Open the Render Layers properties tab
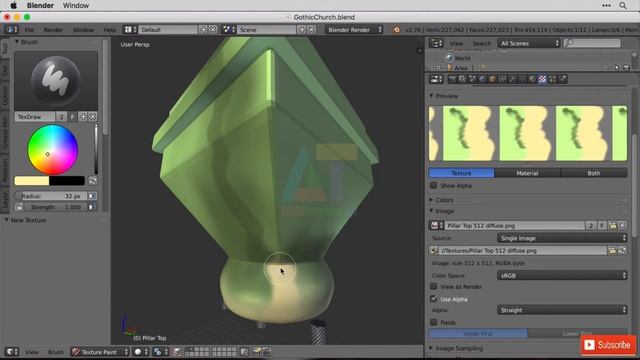 coord(462,79)
